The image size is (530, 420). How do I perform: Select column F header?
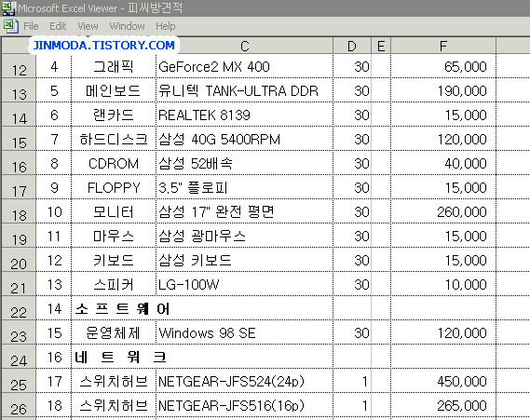tap(443, 46)
